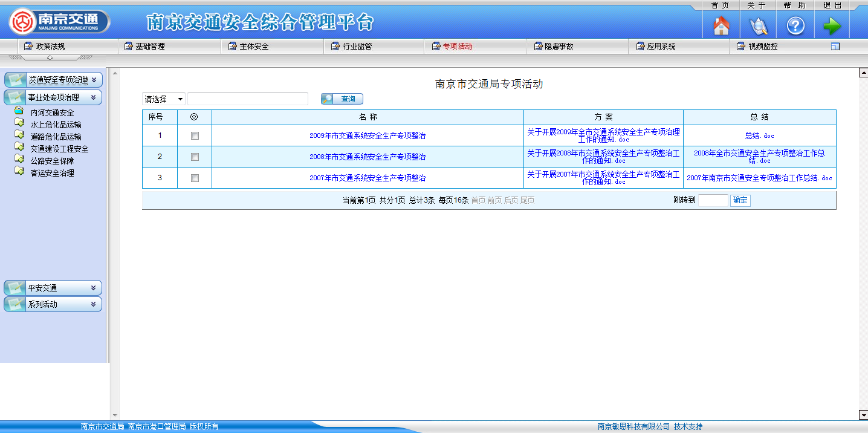Select the checkbox for 2007年 entry
This screenshot has height=433, width=868.
tap(195, 178)
